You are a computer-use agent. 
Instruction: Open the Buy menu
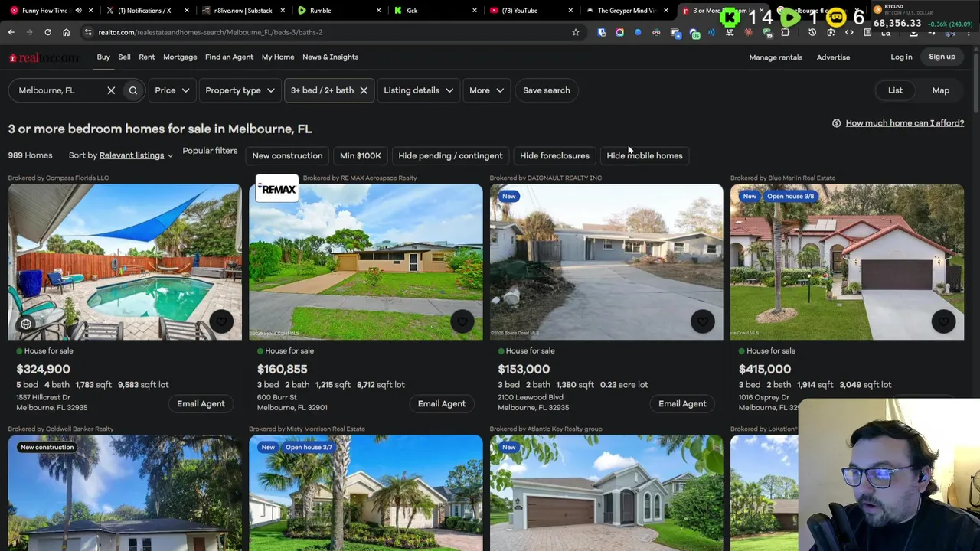point(103,57)
